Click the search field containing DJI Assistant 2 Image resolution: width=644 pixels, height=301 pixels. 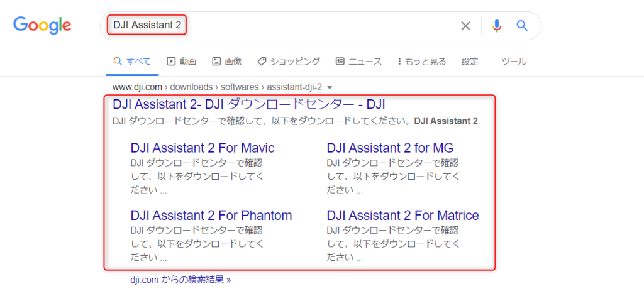coord(320,26)
